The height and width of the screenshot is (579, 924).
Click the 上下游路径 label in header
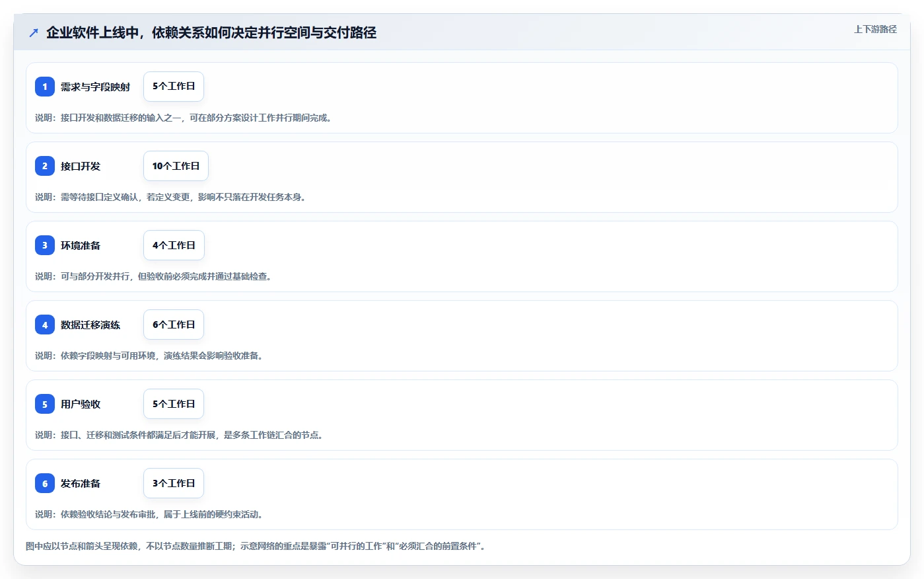pyautogui.click(x=875, y=29)
